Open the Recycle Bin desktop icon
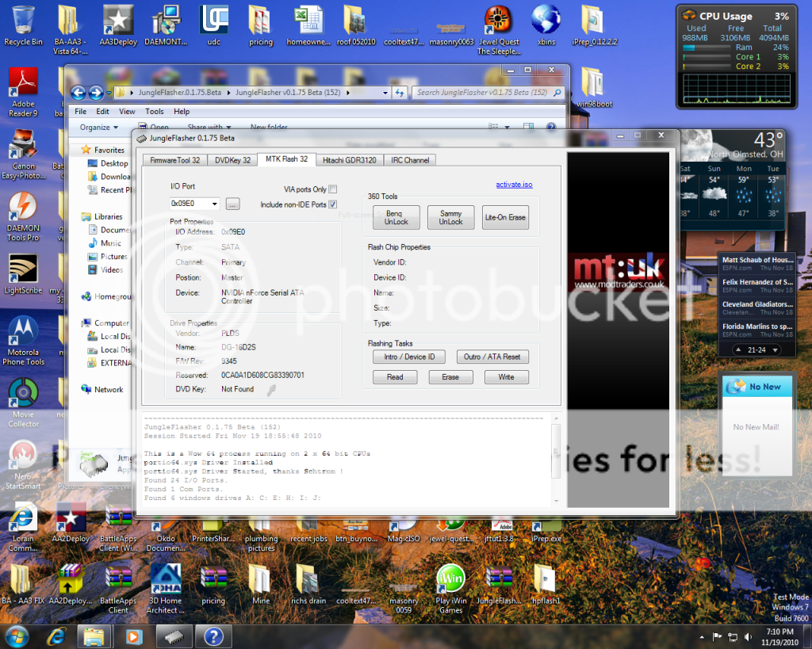This screenshot has height=649, width=812. tap(23, 25)
